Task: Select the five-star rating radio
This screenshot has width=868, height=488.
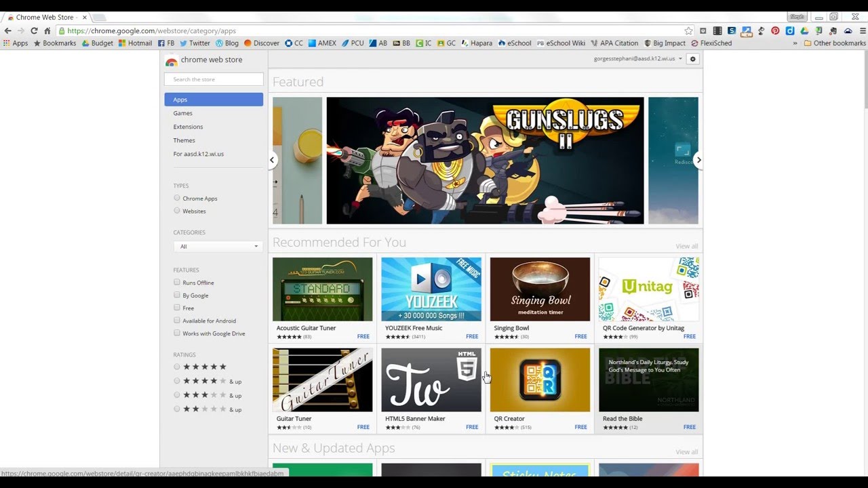Action: [177, 367]
